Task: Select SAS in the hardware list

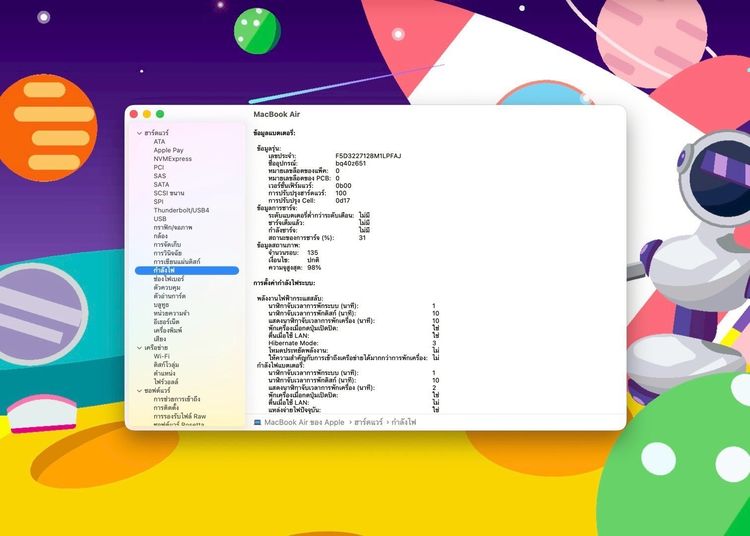Action: [160, 176]
